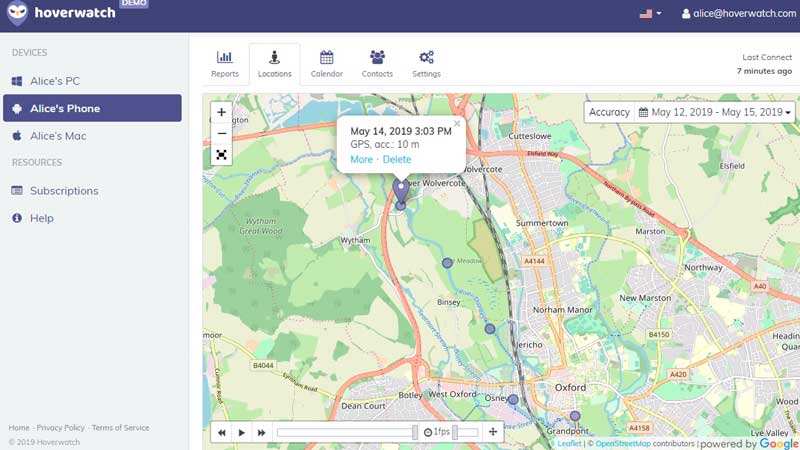
Task: Click the 'May 14, 2019 3:03 PM' timestamp
Action: (x=401, y=131)
